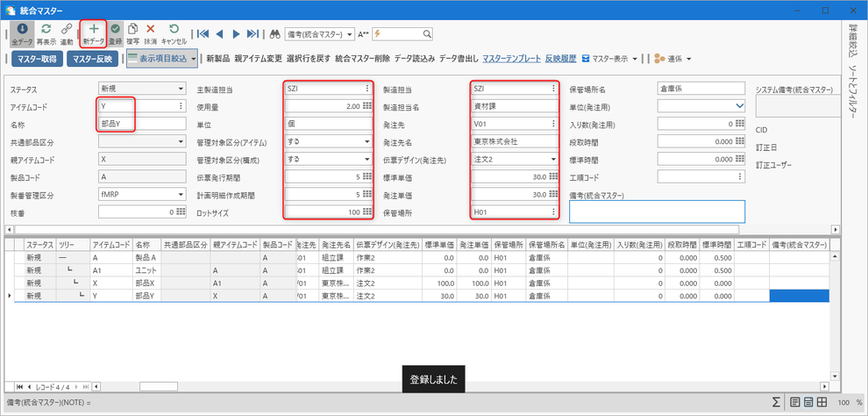
Task: Open the ステータス dropdown
Action: [x=181, y=89]
